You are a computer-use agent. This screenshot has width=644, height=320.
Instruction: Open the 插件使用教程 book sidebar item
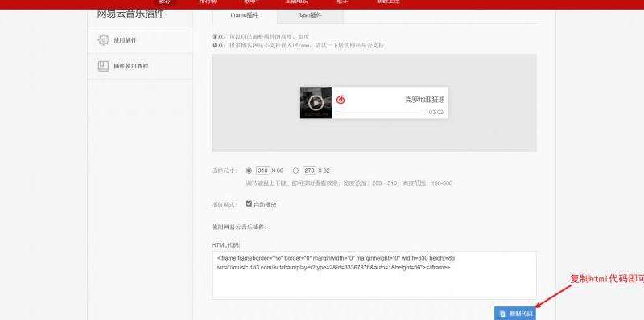coord(140,66)
